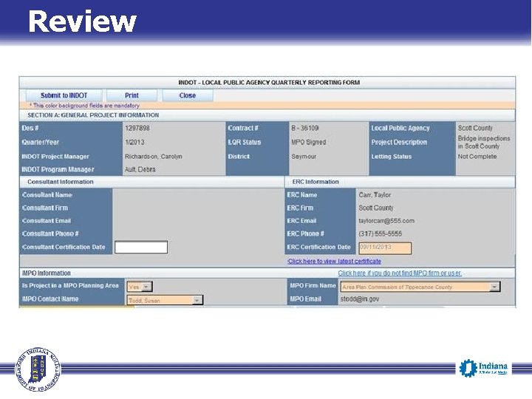Select the MPO Email stodd@in.gov
532x399 pixels.
coord(360,299)
